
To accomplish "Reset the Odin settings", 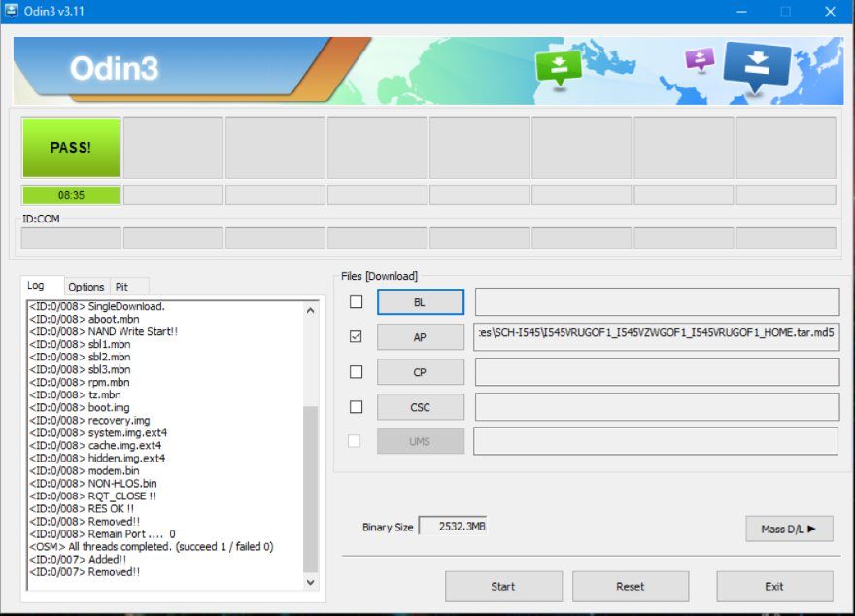I will pos(631,587).
